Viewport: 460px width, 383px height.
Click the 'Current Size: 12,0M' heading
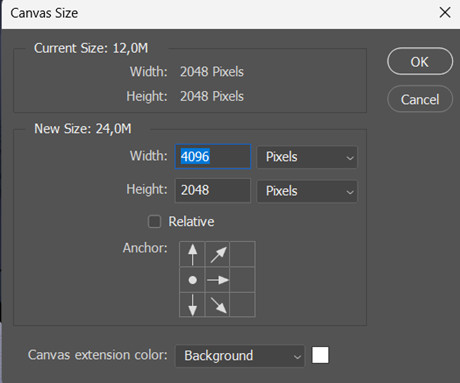(x=91, y=48)
